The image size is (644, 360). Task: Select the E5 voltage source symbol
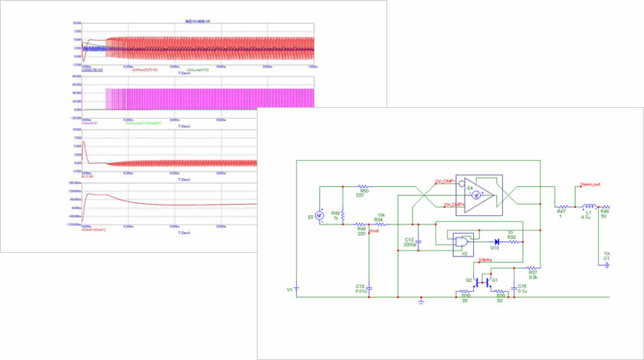320,217
